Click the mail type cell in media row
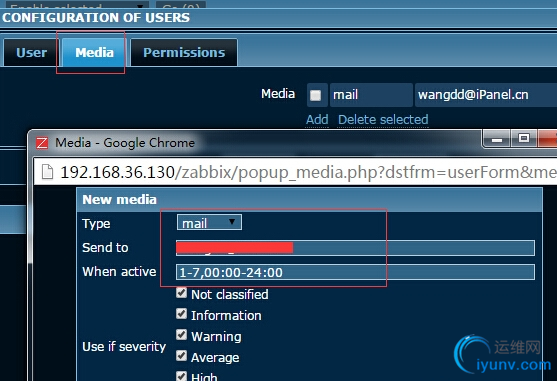 click(x=371, y=95)
